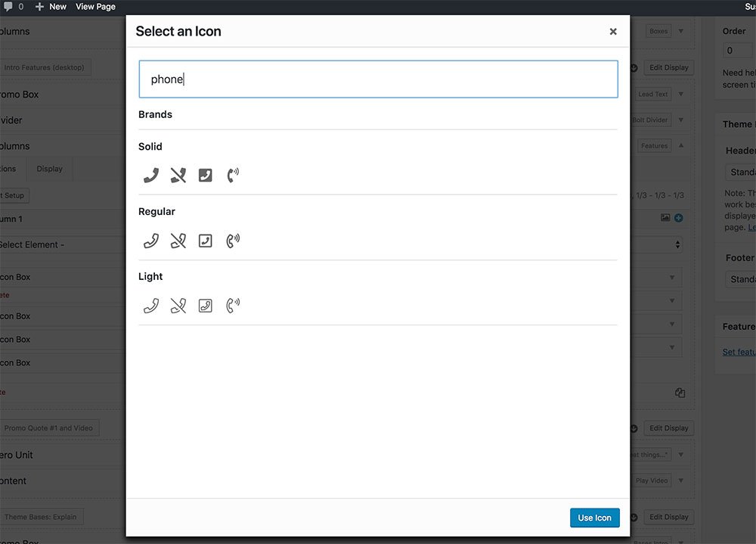
Task: Click Edit Display next to Intro Features
Action: tap(668, 67)
